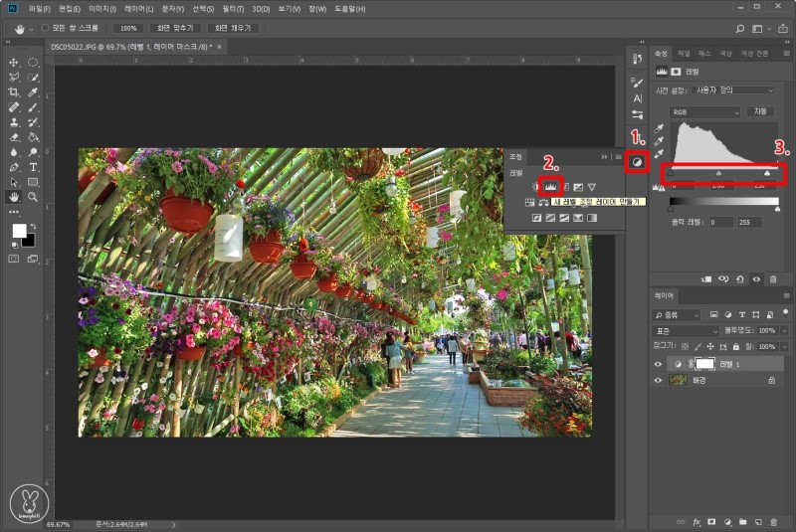Enable the 모든 창 스크롤 checkbox
Screen dimensions: 796x532
(43, 29)
